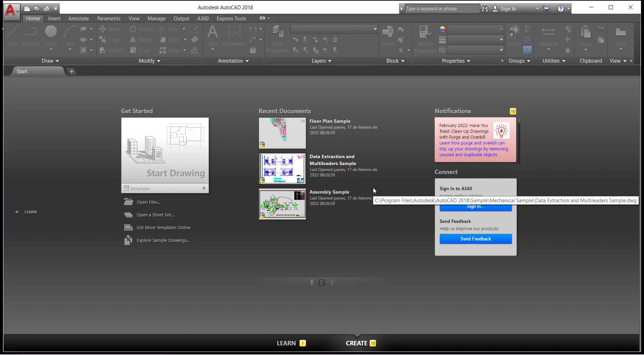Expand the Properties panel
Viewport: 644px width, 355px height.
coord(456,61)
